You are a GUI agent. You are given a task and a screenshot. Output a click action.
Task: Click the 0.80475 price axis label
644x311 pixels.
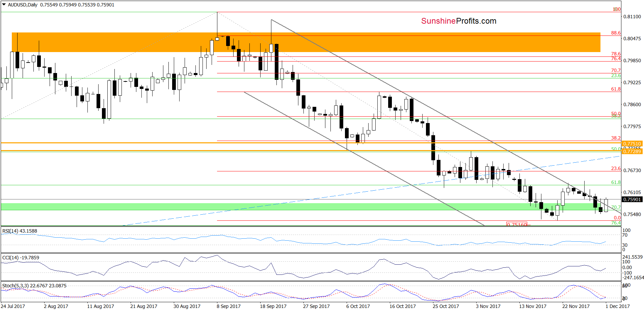(x=632, y=39)
